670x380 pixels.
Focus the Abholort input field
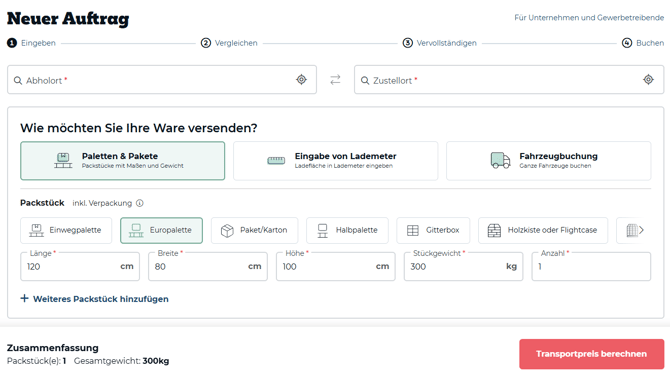pyautogui.click(x=162, y=80)
